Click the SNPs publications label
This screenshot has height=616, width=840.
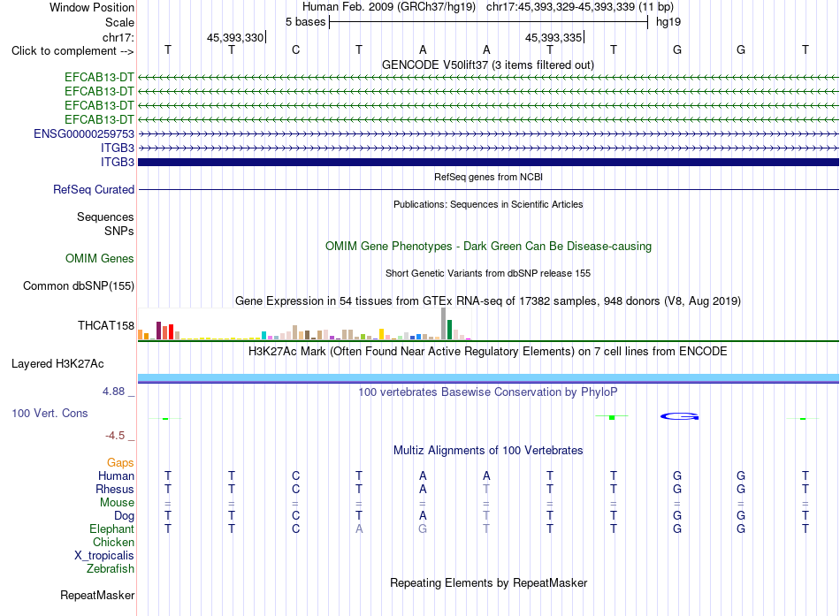pos(119,231)
